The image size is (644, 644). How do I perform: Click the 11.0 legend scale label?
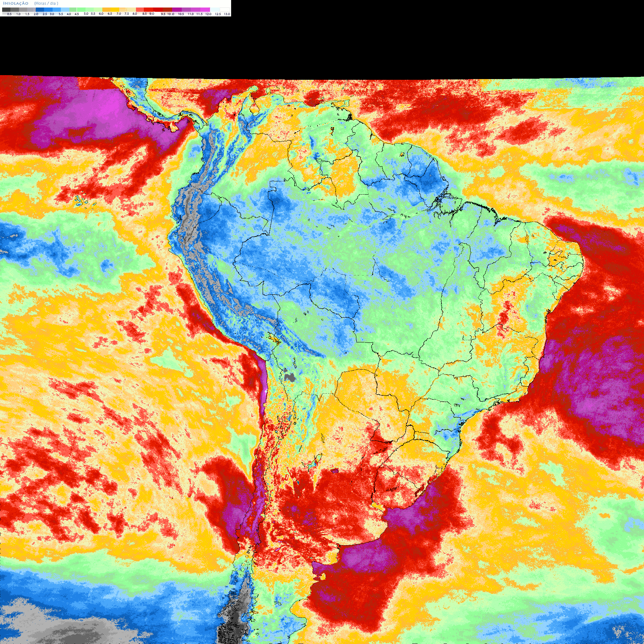pos(191,14)
